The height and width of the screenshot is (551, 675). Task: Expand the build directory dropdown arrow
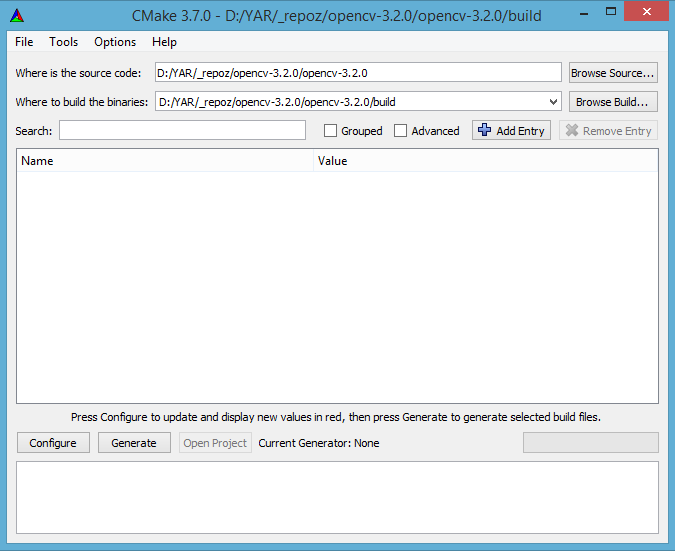coord(553,102)
